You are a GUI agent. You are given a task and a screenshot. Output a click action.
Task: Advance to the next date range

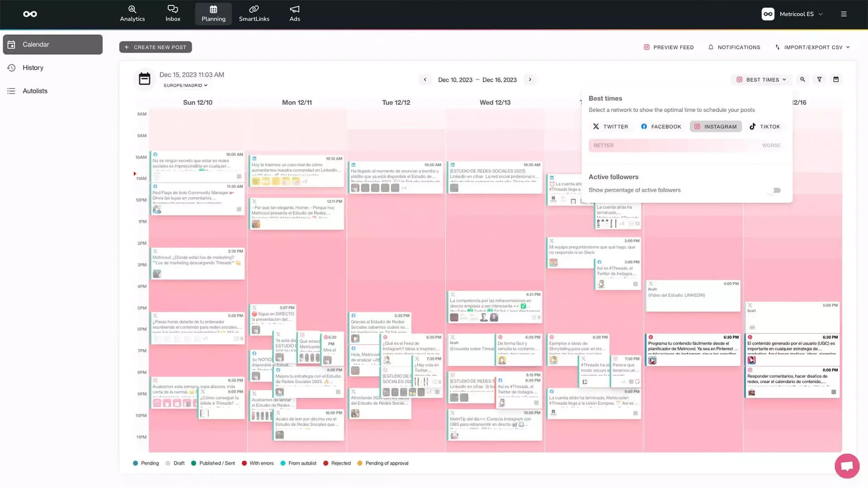[530, 80]
